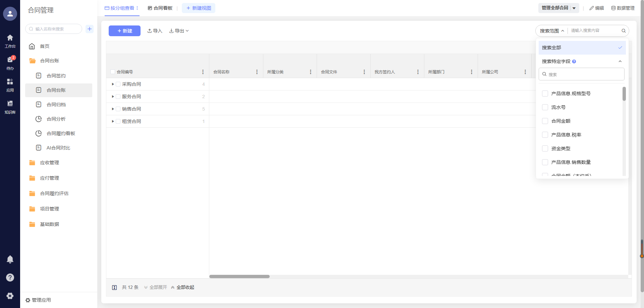
Task: Open the notifications bell icon
Action: pos(10,259)
